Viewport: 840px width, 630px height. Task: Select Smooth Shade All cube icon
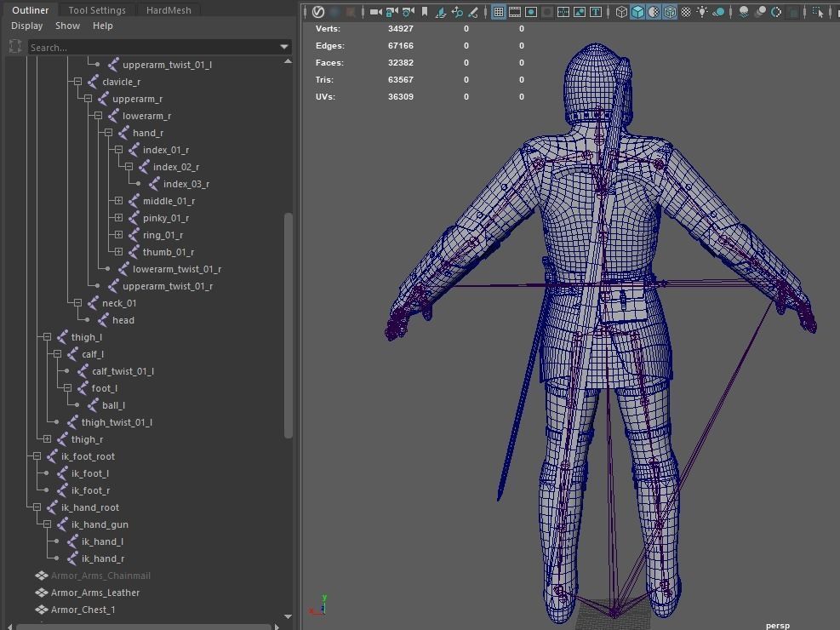(x=637, y=12)
